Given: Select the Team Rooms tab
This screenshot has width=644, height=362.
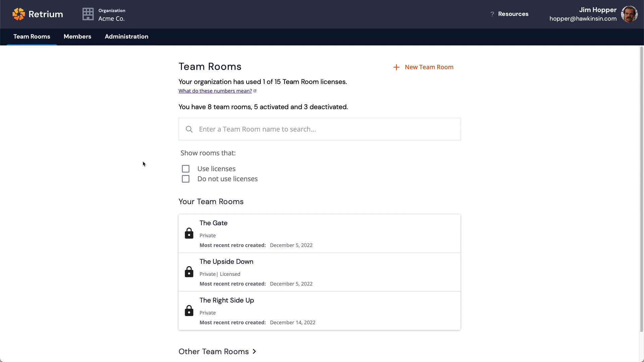Looking at the screenshot, I should click(x=32, y=37).
